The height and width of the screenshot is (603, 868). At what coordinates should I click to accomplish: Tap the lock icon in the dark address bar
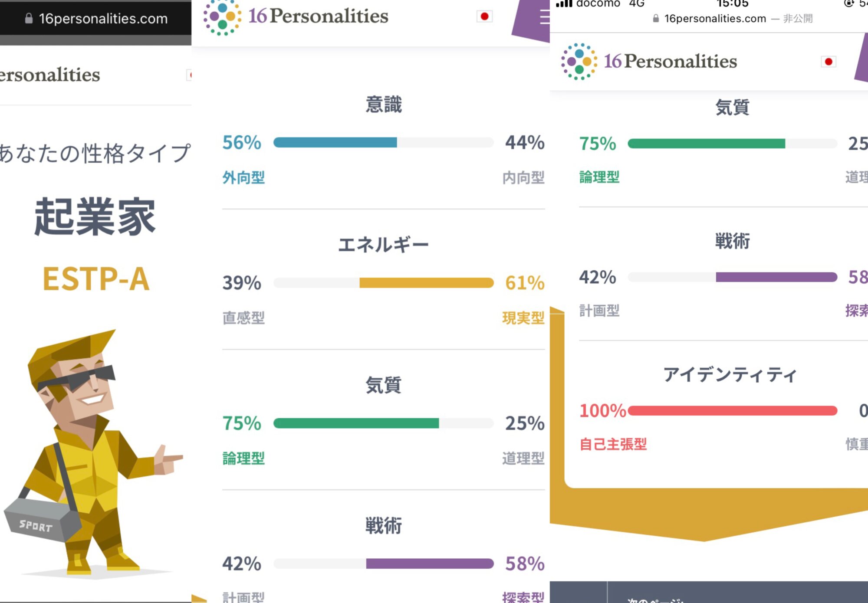click(29, 18)
